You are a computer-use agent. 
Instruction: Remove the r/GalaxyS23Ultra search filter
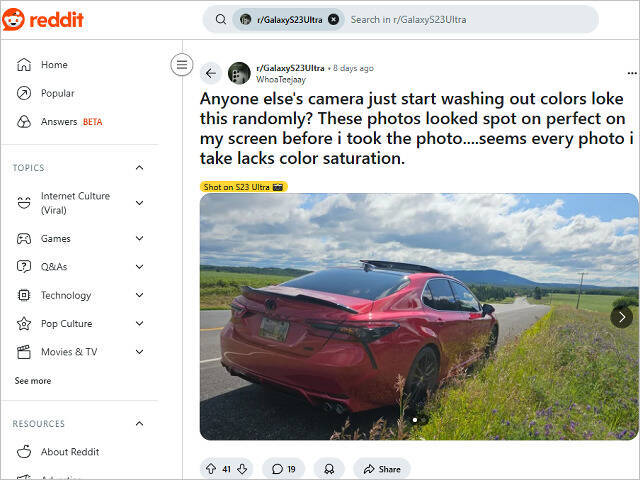coord(333,19)
